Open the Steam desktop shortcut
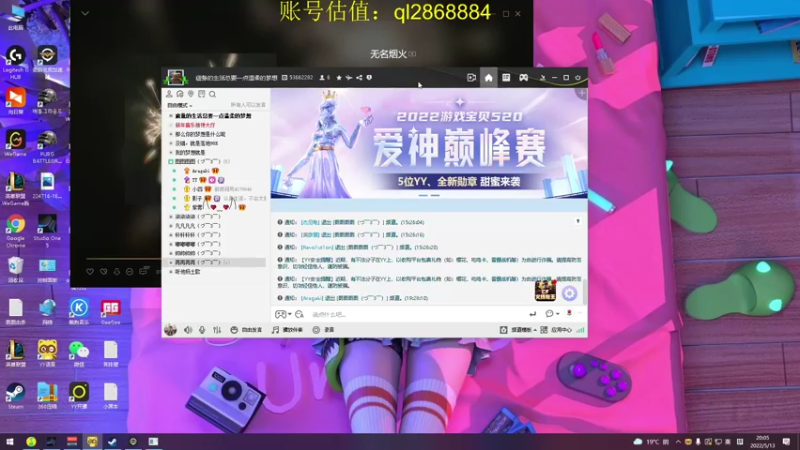 point(15,396)
